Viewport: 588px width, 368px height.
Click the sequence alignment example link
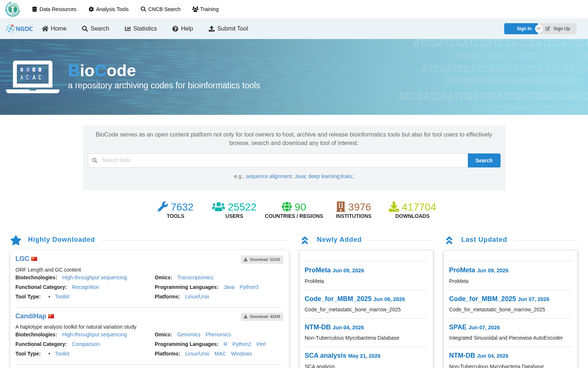[x=269, y=177]
